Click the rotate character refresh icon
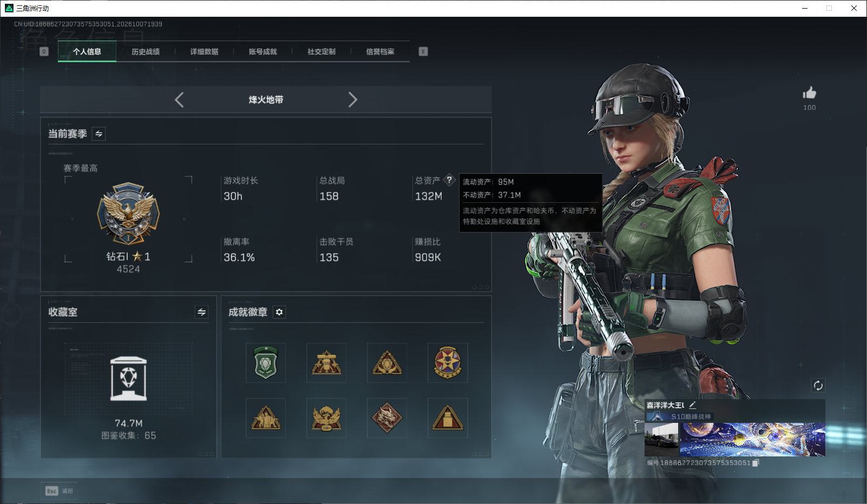The image size is (867, 504). coord(818,386)
